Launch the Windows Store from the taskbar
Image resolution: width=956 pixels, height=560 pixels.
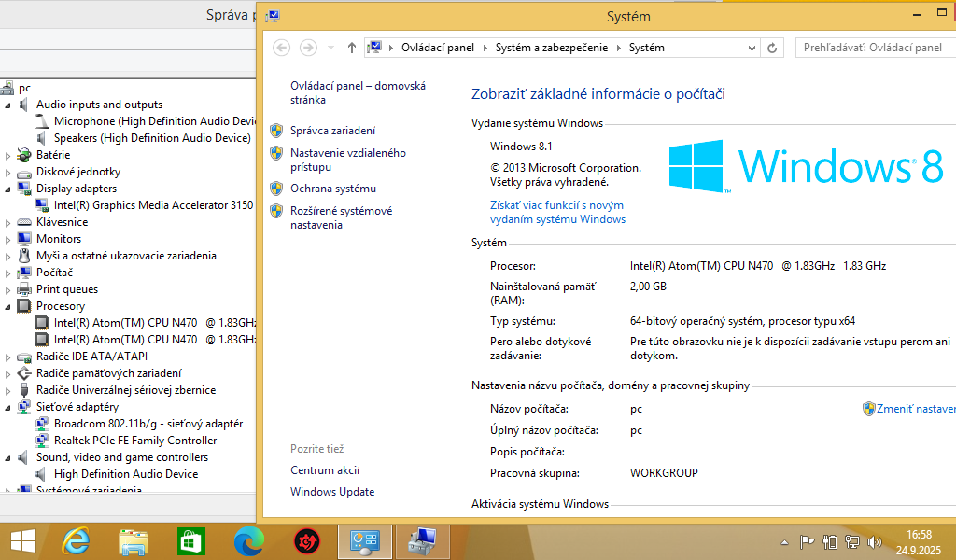(x=190, y=541)
